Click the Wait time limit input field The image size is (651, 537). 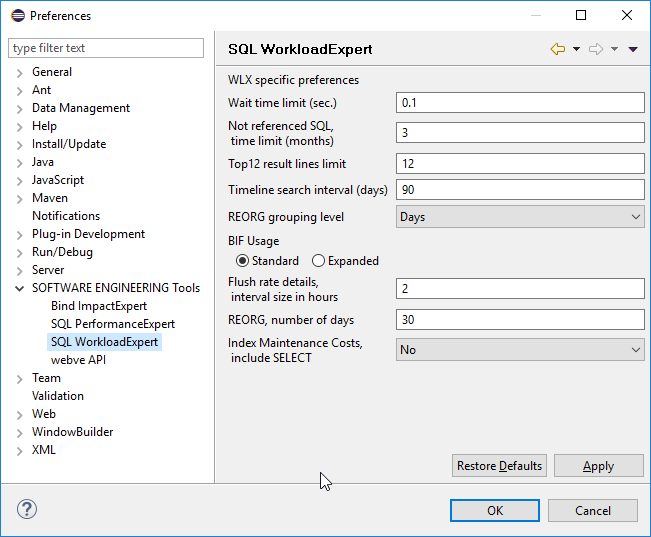coord(520,102)
